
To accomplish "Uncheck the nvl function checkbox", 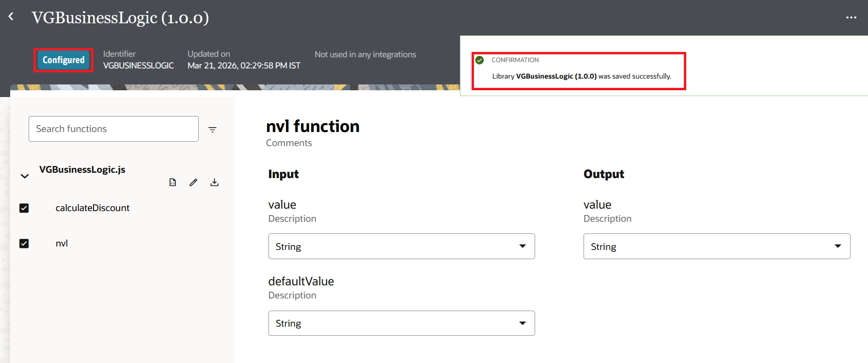I will click(24, 244).
